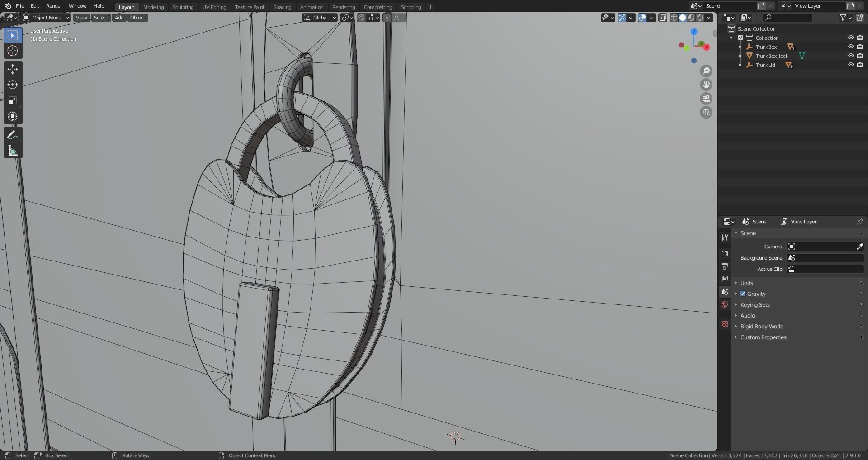Click the pan view hand gizmo
This screenshot has width=868, height=460.
(706, 85)
